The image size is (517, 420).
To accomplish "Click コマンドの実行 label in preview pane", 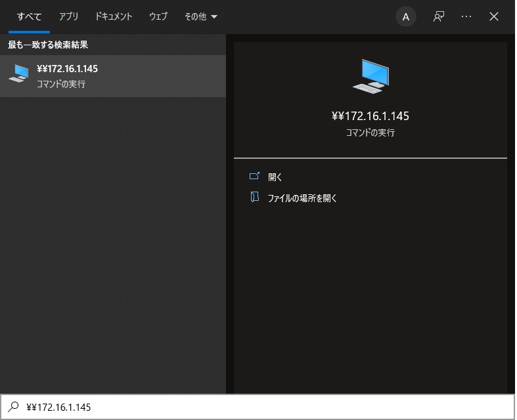I will pos(371,133).
